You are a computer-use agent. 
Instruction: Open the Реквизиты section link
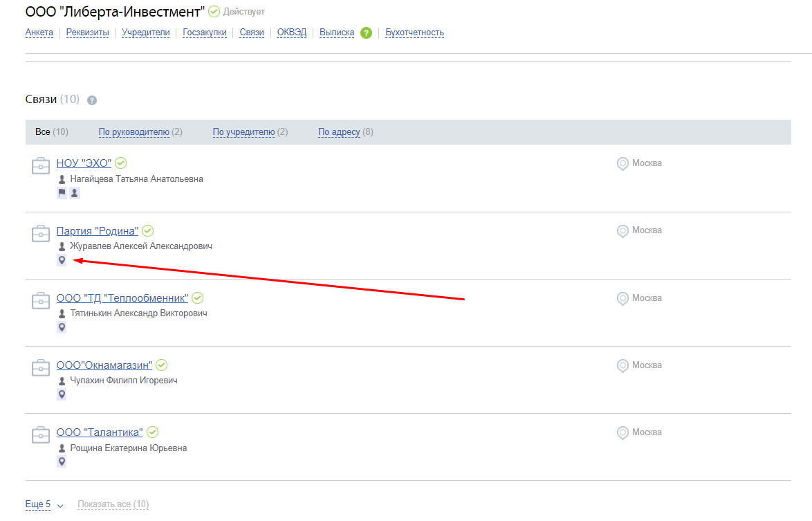click(88, 33)
